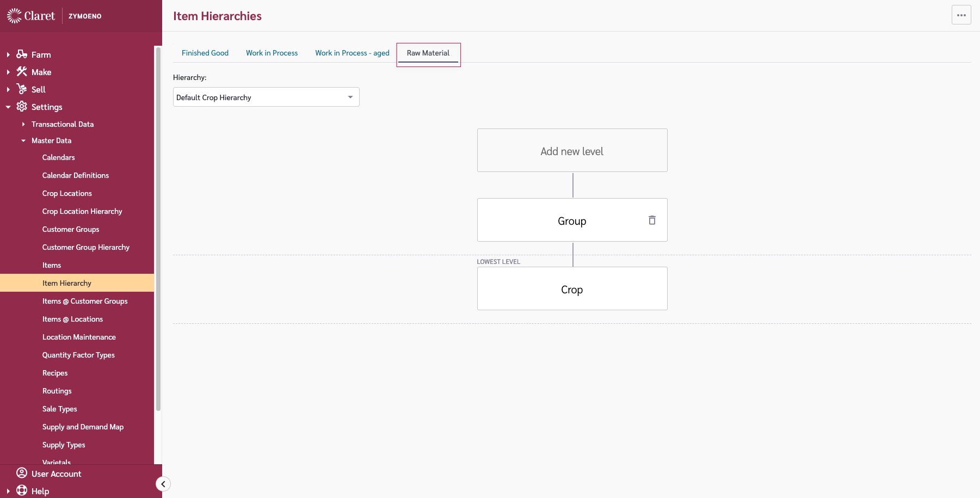Click the Sell cart icon
980x498 pixels.
point(22,89)
